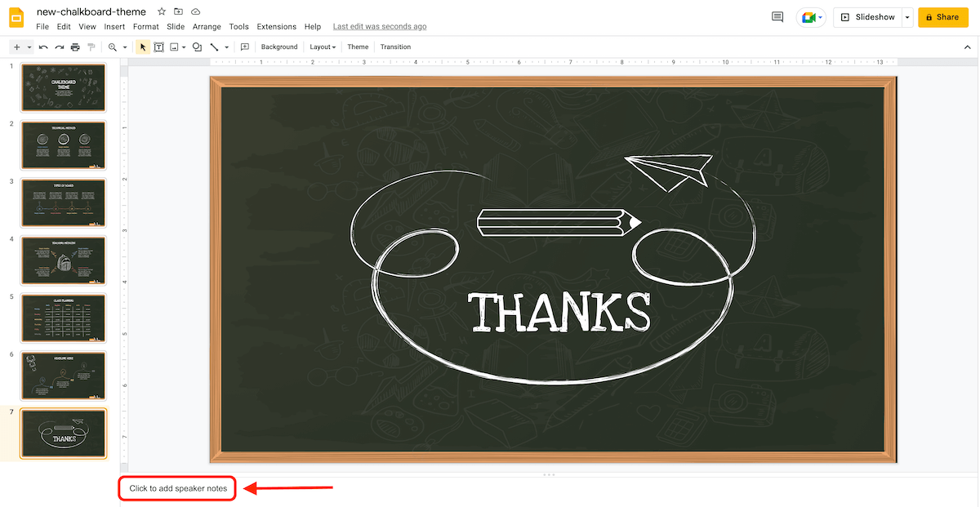Open the Extensions menu
Screen dimensions: 980x507
(x=277, y=27)
